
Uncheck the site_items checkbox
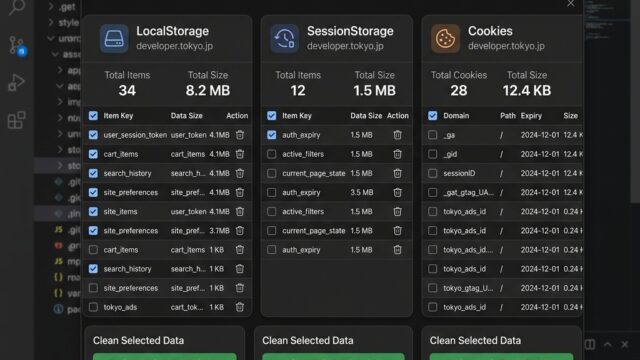93,211
